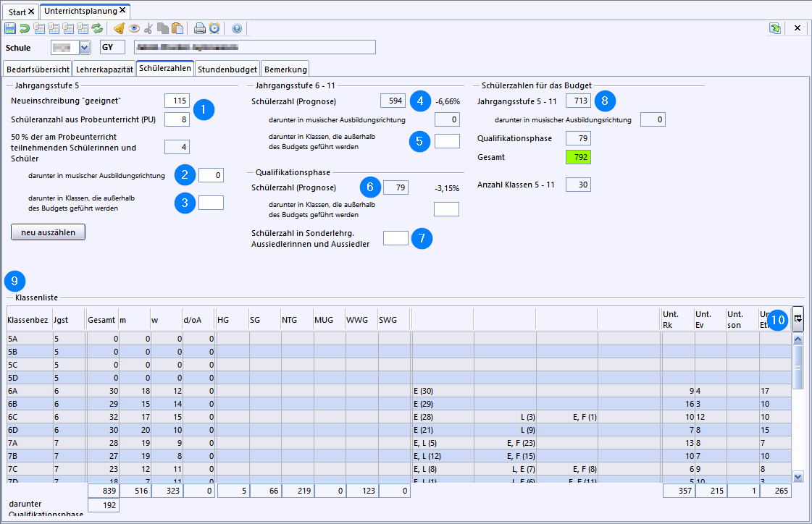Image resolution: width=812 pixels, height=524 pixels.
Task: Click the Unt. Rk column header
Action: (x=678, y=320)
